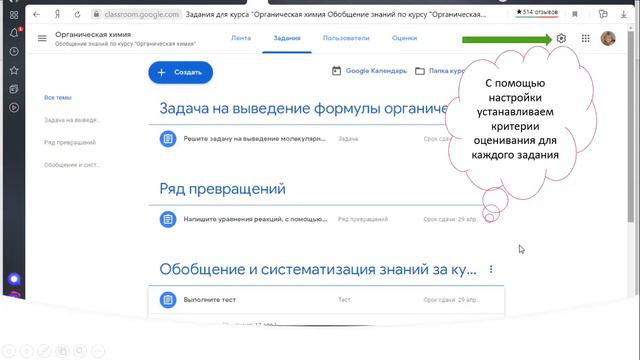This screenshot has width=640, height=360.
Task: Click Органическая химия class title
Action: pyautogui.click(x=93, y=34)
